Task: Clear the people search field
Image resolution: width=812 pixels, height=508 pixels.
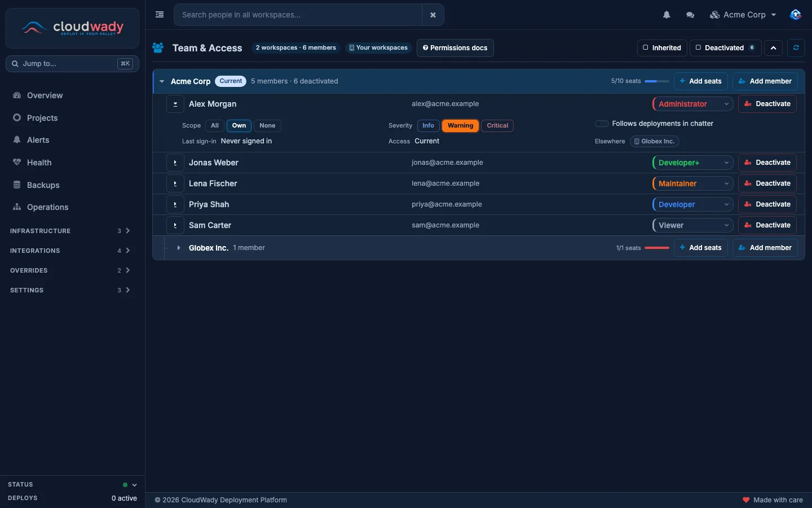Action: (433, 15)
